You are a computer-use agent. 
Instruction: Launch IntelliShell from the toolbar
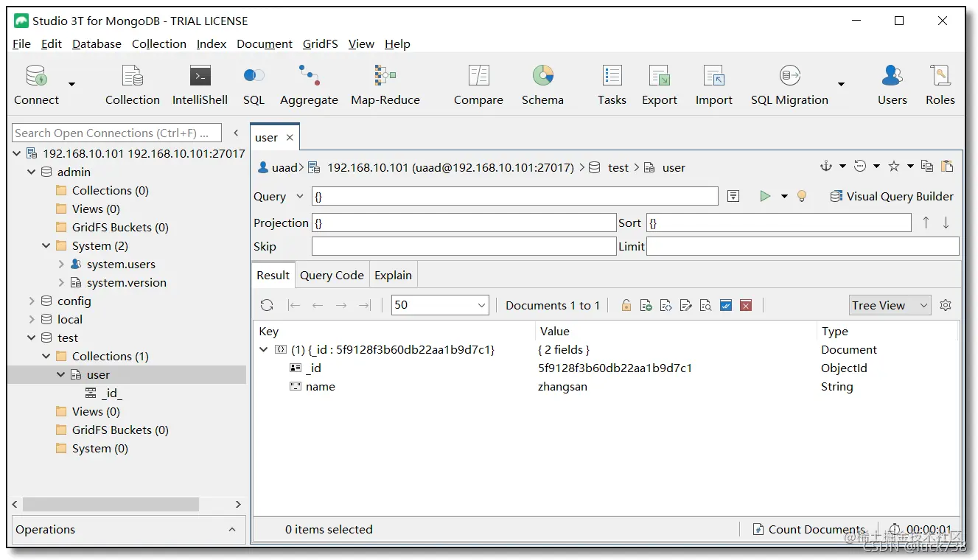[200, 85]
